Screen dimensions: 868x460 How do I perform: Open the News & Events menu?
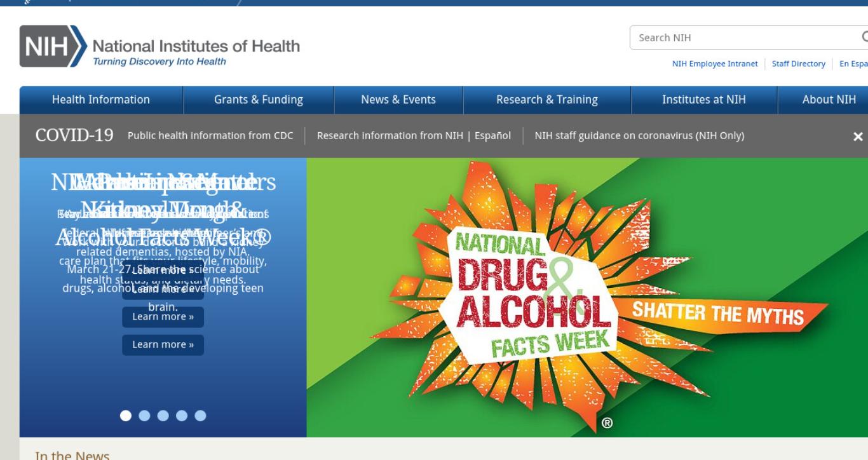[398, 100]
